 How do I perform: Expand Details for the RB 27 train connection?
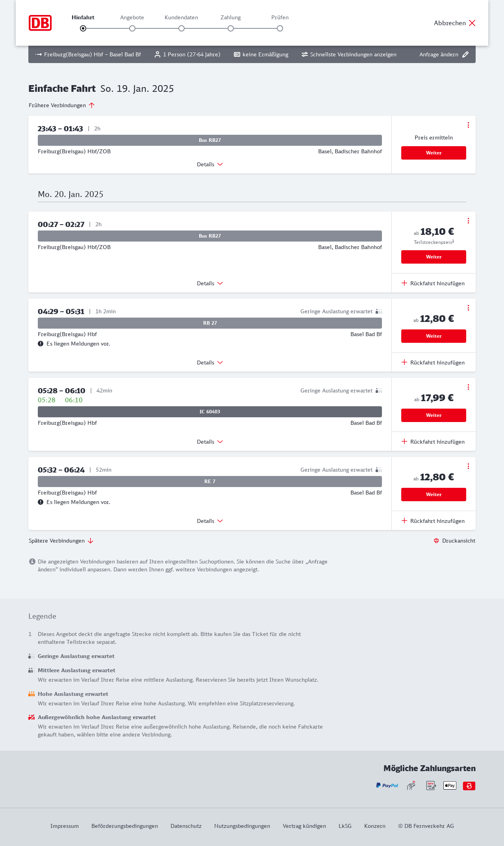pos(210,363)
